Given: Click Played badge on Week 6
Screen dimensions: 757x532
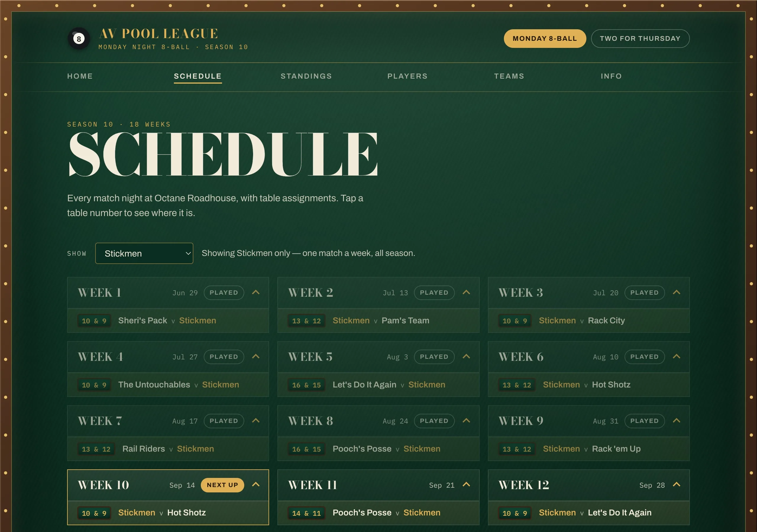Looking at the screenshot, I should tap(644, 357).
